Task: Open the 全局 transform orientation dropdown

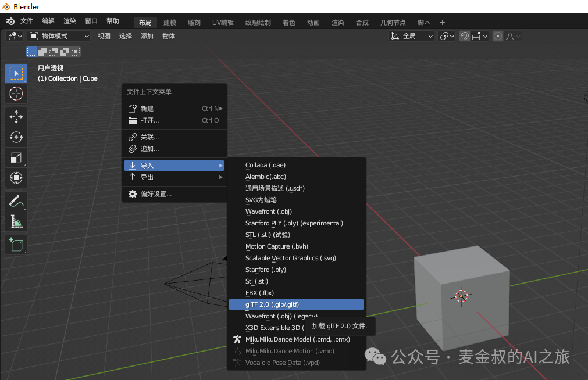Action: click(x=412, y=36)
